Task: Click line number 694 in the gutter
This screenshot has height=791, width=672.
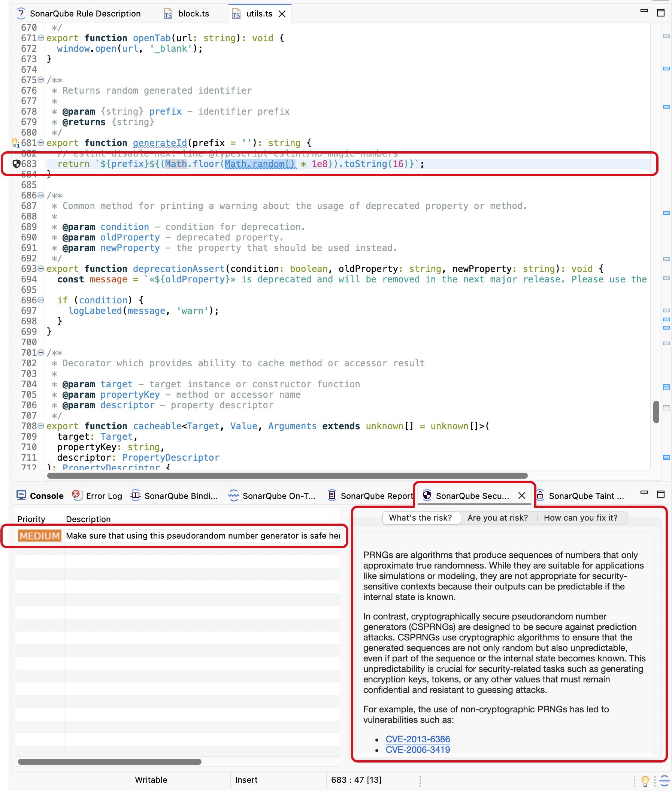Action: pyautogui.click(x=29, y=279)
